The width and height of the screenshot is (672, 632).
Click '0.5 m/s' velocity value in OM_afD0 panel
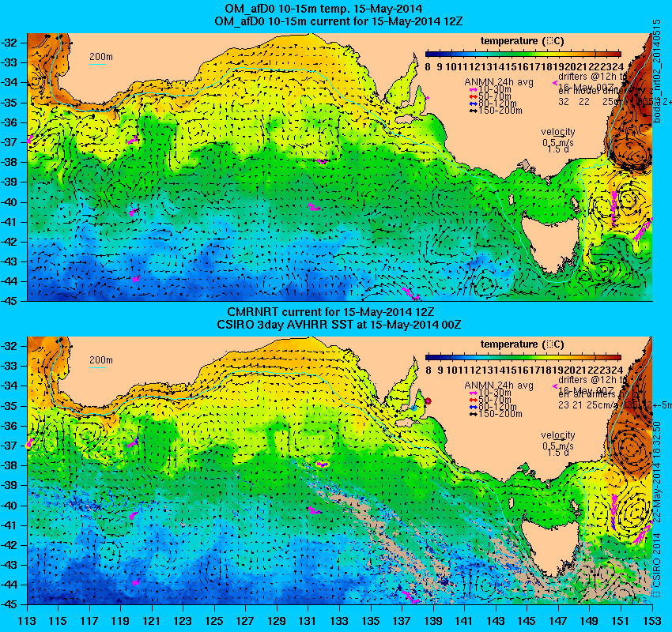click(x=558, y=143)
